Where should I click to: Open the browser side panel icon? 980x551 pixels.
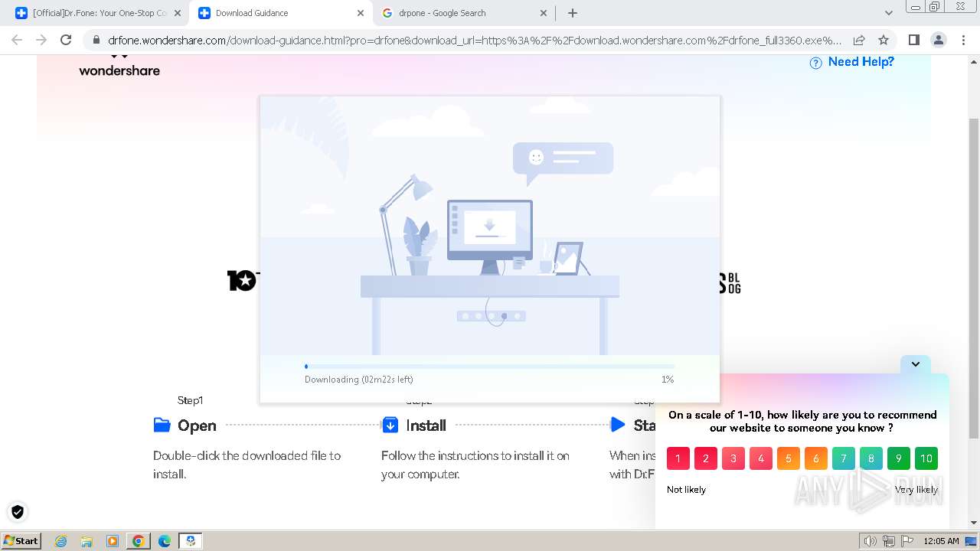(913, 41)
